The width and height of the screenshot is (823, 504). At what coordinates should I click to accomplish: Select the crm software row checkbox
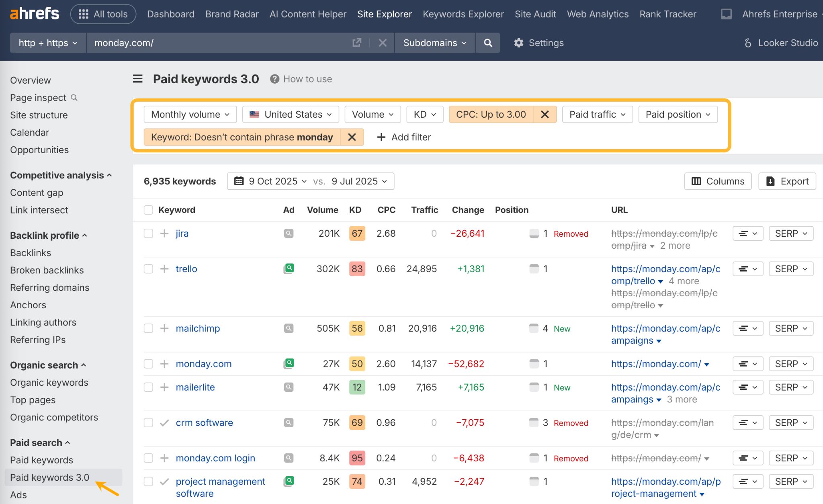pyautogui.click(x=148, y=423)
